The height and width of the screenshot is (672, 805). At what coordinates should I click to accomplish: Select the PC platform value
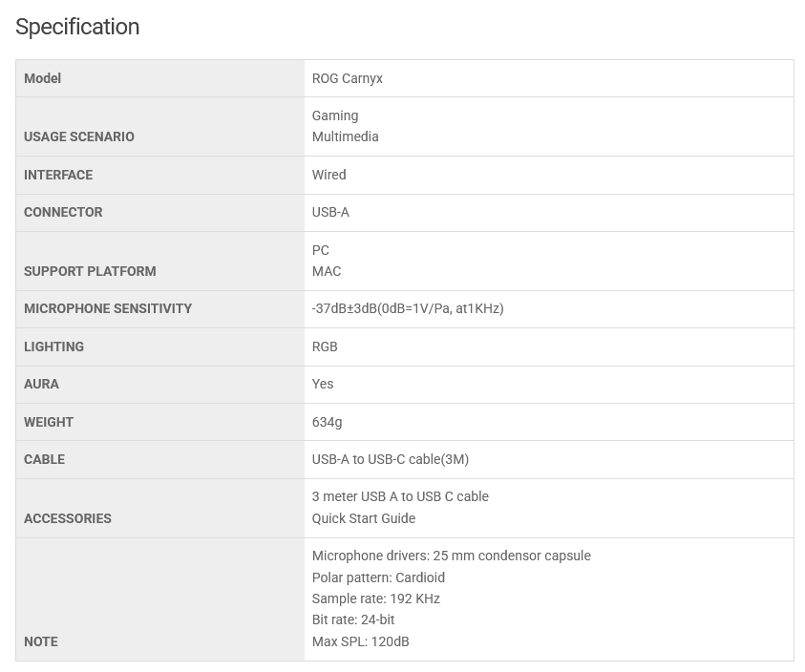point(320,250)
